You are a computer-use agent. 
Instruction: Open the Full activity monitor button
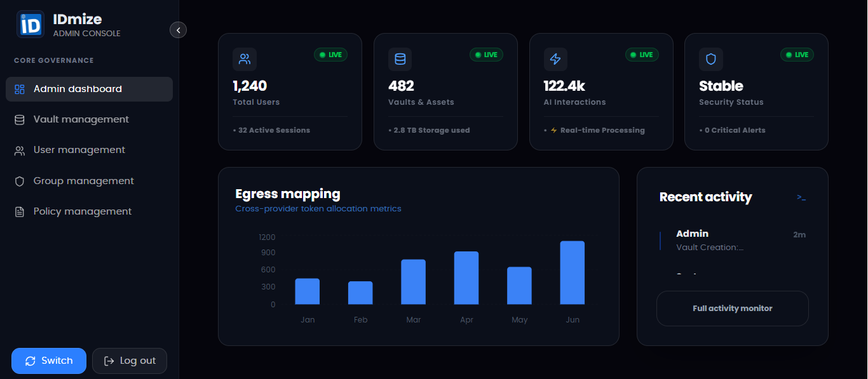pyautogui.click(x=733, y=309)
